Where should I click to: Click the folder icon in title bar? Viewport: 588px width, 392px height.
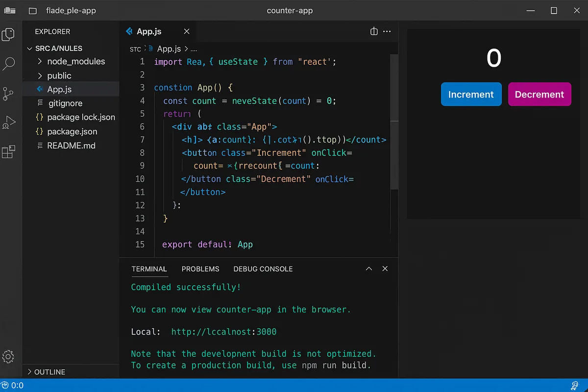10,10
